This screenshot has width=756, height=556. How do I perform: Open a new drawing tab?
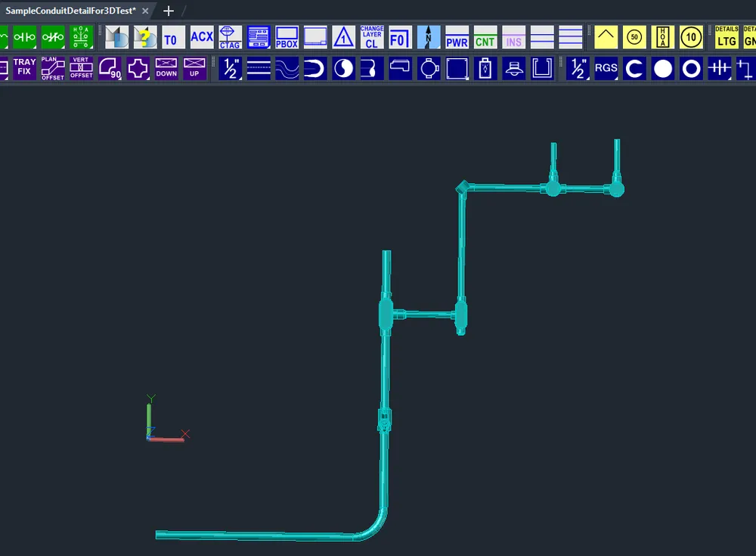click(169, 11)
